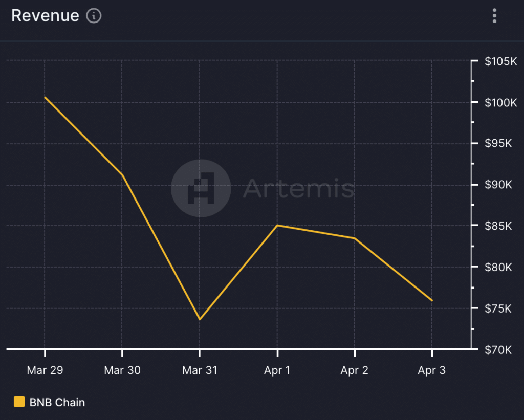Click the Apr 1 peak on line
The width and height of the screenshot is (524, 420).
pyautogui.click(x=277, y=225)
